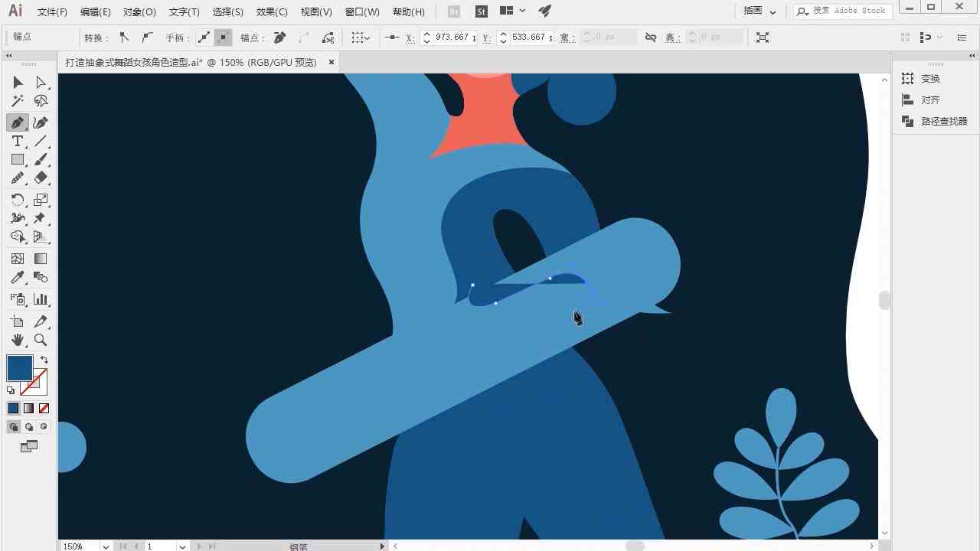The width and height of the screenshot is (980, 551).
Task: Open the 编辑(E) menu
Action: click(95, 11)
